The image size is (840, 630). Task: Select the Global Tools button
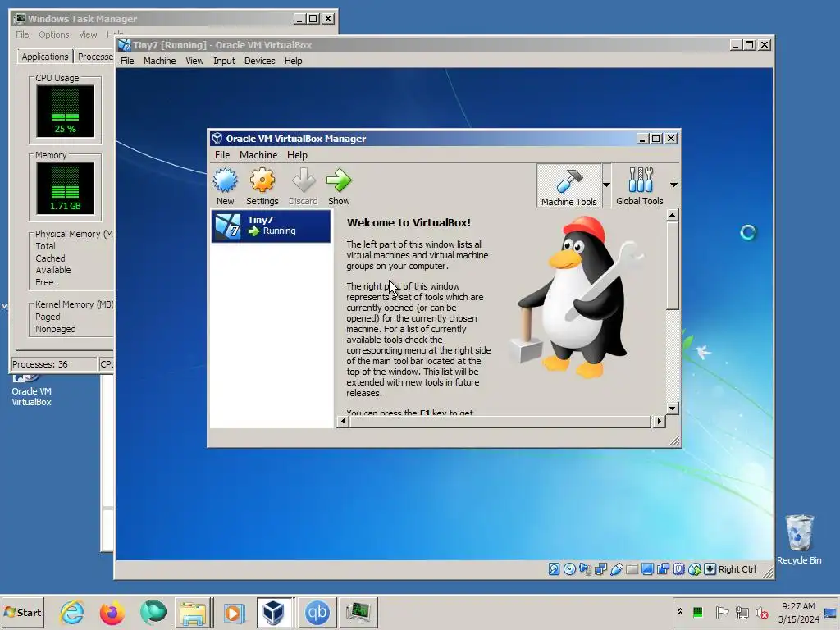(640, 186)
